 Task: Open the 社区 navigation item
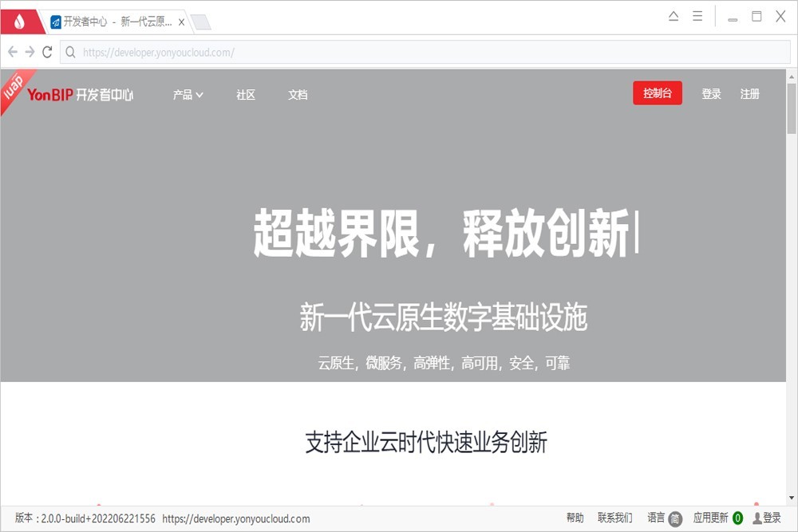(x=245, y=95)
